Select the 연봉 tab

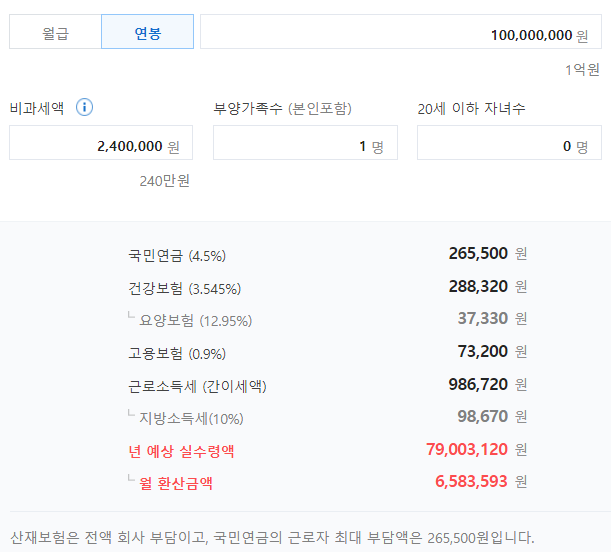(147, 32)
